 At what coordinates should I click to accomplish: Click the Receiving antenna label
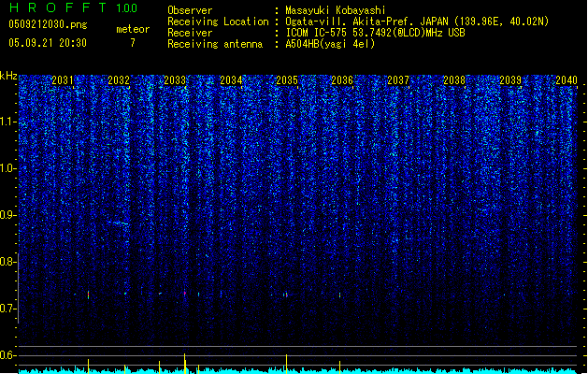click(x=215, y=44)
